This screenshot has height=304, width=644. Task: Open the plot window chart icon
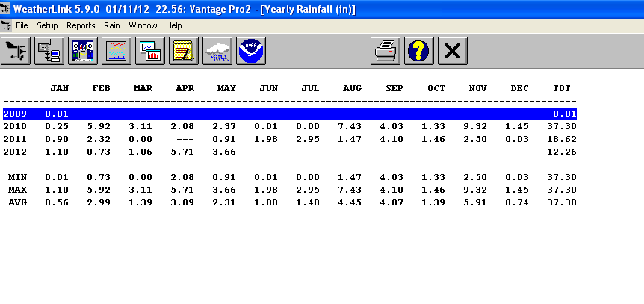pyautogui.click(x=150, y=51)
